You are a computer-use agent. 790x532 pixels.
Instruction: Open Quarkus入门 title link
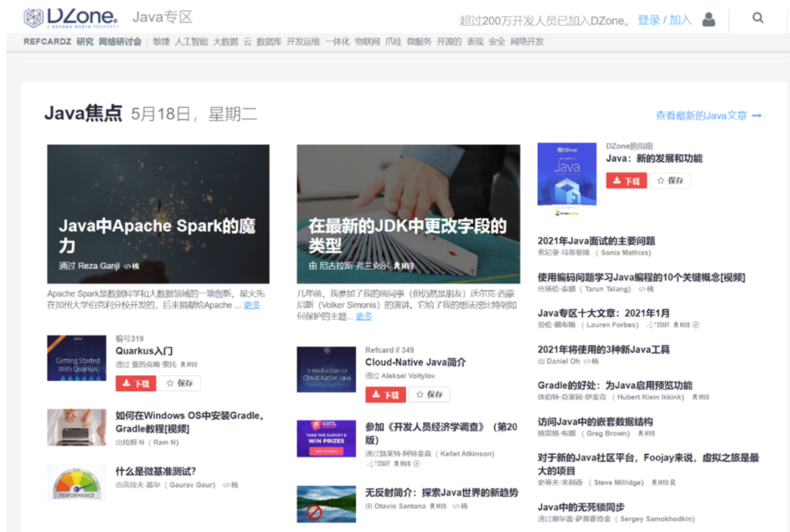pyautogui.click(x=144, y=351)
